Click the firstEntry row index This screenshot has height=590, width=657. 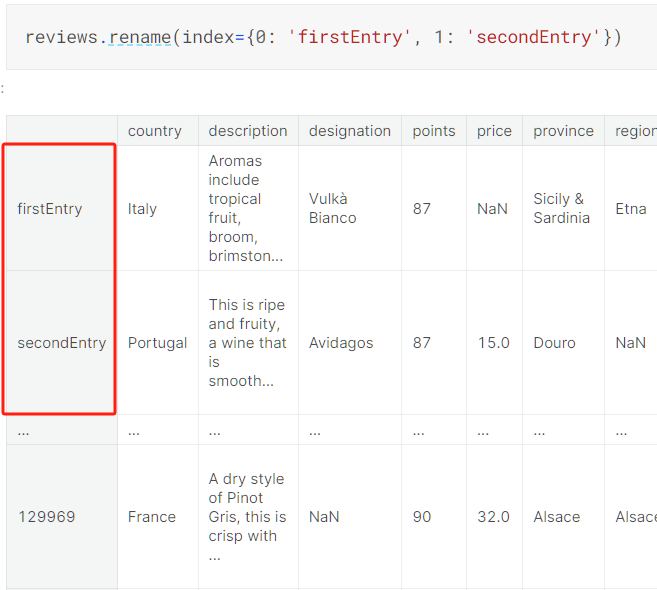tap(50, 209)
